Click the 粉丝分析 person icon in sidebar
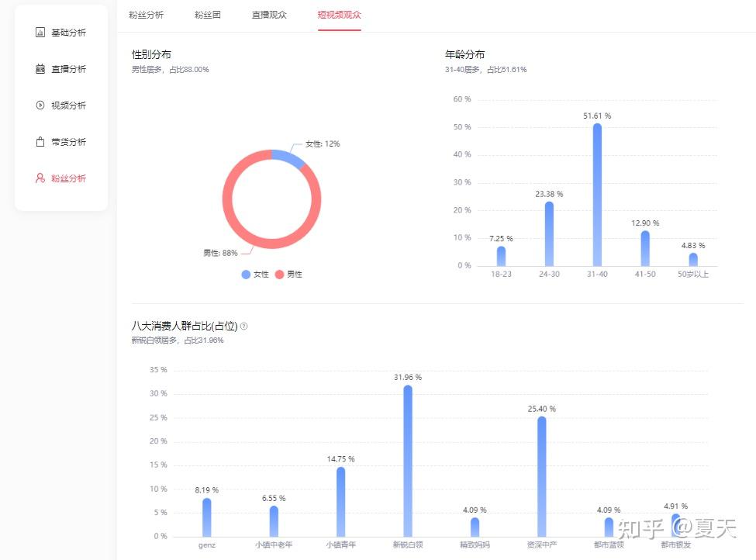The height and width of the screenshot is (560, 756). 40,178
